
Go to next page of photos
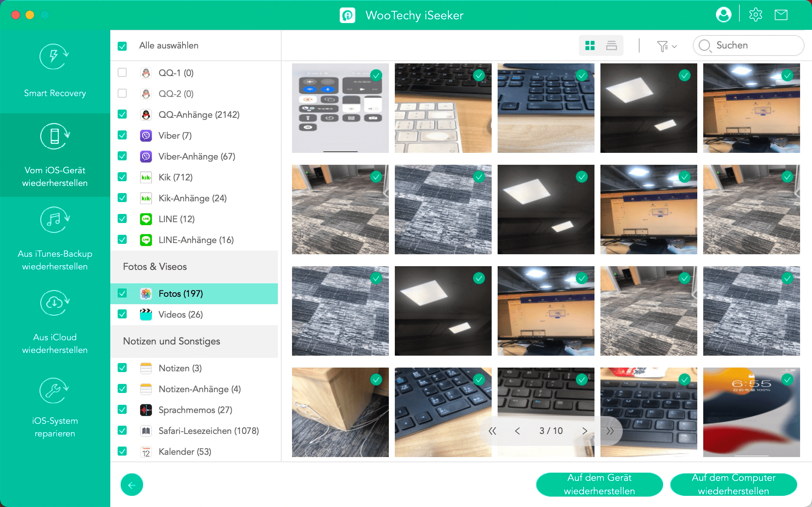(x=584, y=431)
